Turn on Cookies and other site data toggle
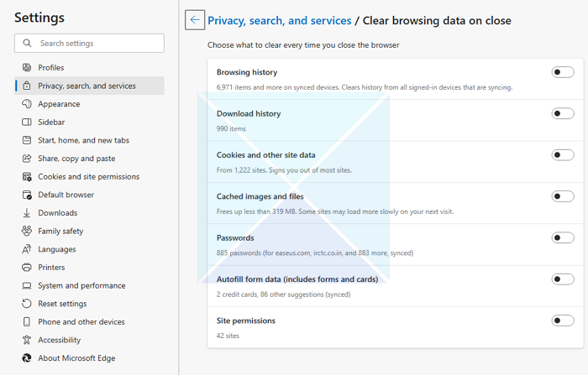Viewport: 588px width, 375px height. point(563,154)
